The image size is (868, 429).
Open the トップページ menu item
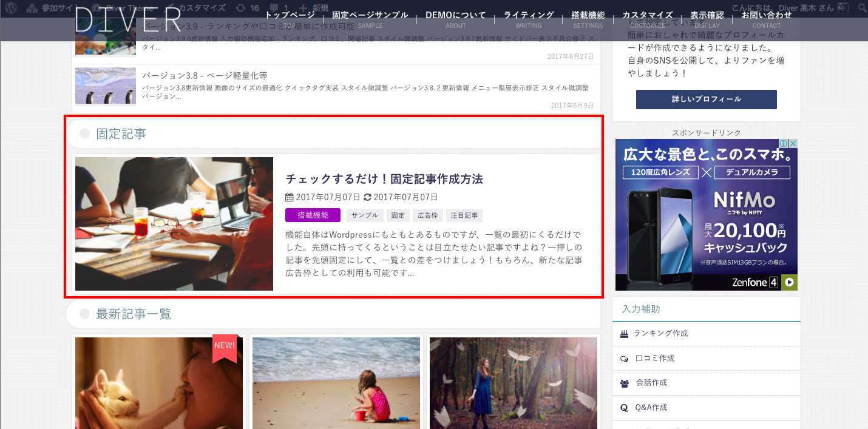[x=290, y=19]
